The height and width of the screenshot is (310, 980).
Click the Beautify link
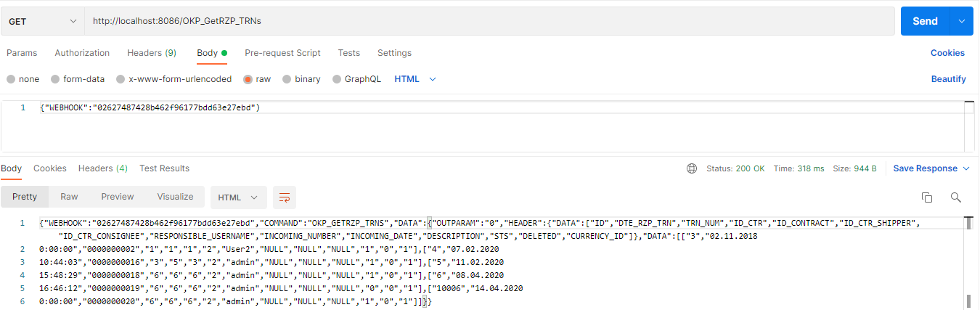click(948, 79)
